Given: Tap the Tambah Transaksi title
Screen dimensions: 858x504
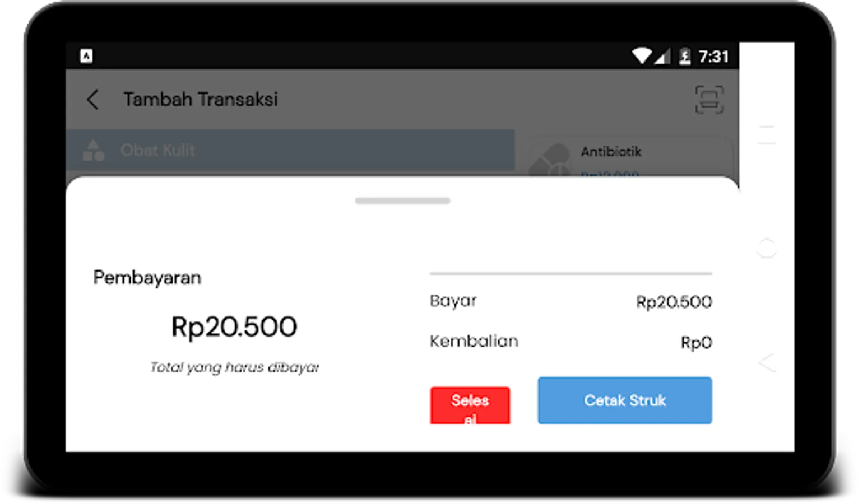Looking at the screenshot, I should tap(201, 100).
